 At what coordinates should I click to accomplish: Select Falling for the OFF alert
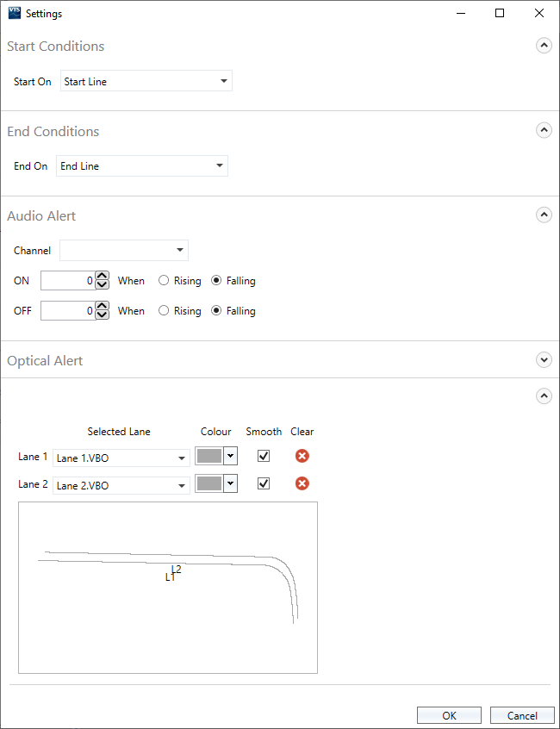[x=217, y=311]
